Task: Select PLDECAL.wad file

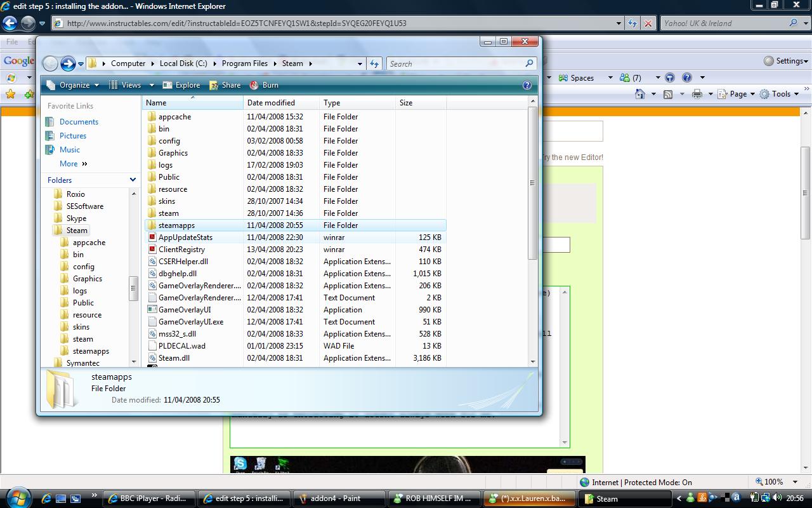Action: click(182, 346)
